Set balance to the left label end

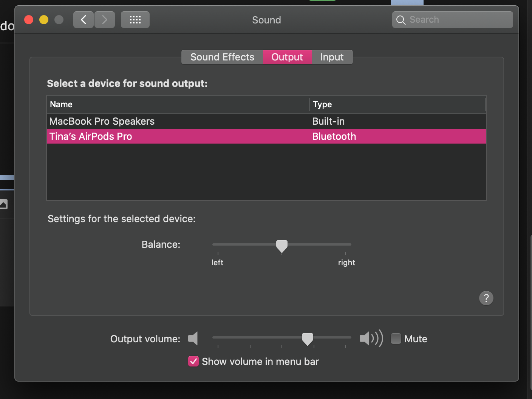[x=217, y=263]
